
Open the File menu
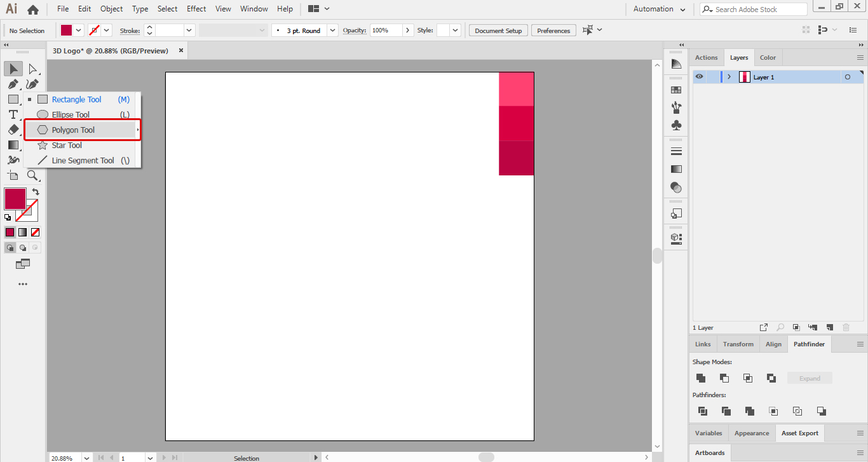[63, 9]
